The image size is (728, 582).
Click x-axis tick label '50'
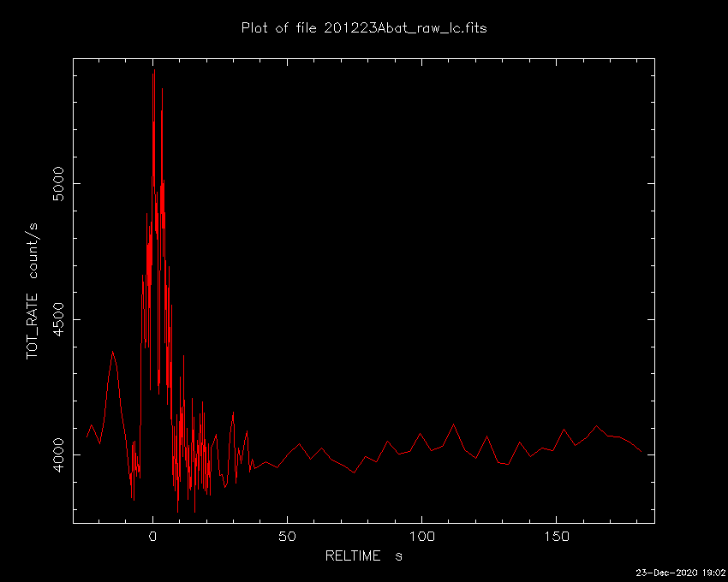287,537
